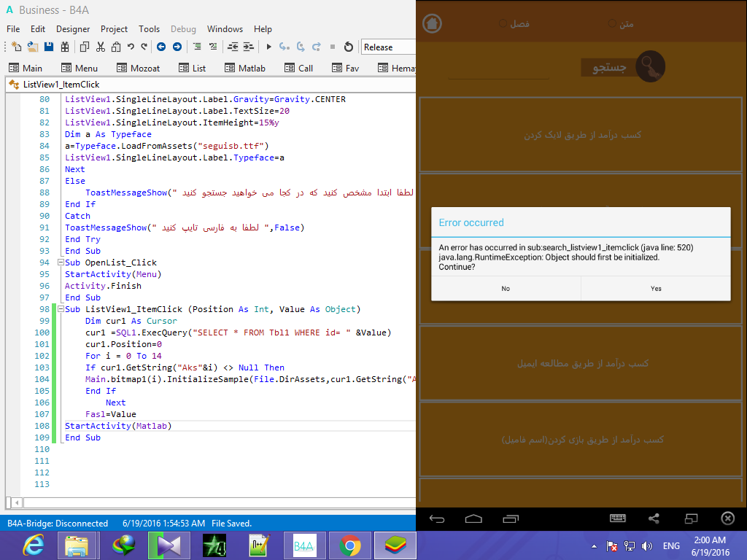Open the Debug menu
This screenshot has width=747, height=560.
pos(183,29)
